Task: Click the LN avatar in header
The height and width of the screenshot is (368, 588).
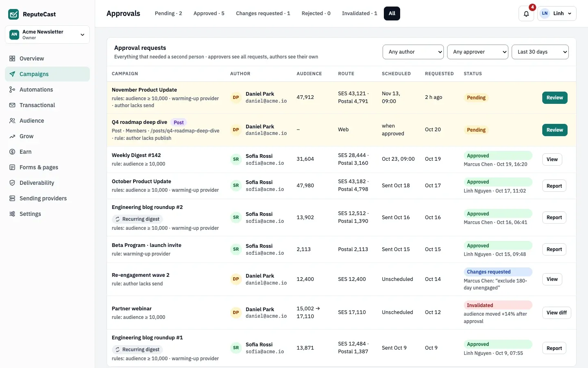Action: tap(545, 13)
